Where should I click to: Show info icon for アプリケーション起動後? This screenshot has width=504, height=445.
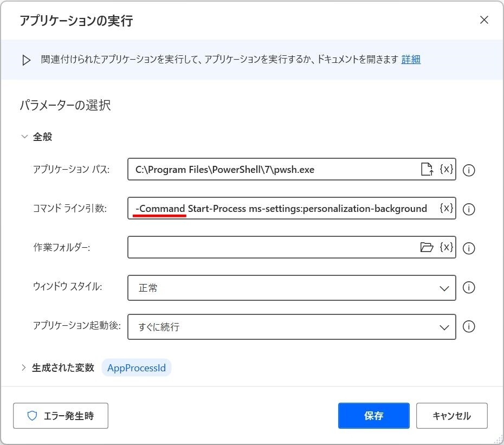469,326
